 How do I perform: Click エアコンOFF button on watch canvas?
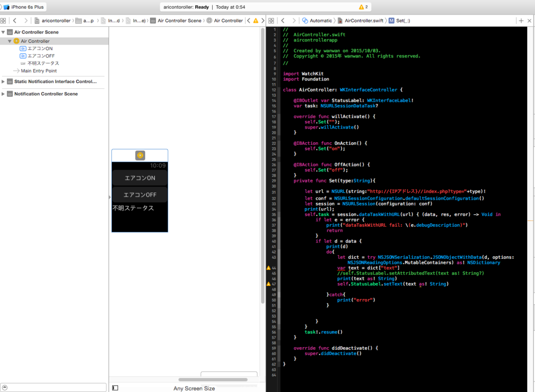coord(140,194)
